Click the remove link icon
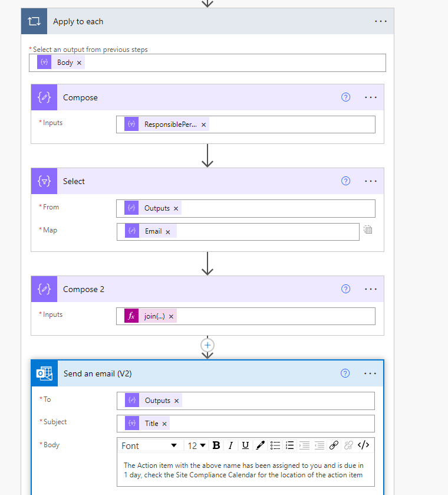The height and width of the screenshot is (495, 448). pos(348,445)
